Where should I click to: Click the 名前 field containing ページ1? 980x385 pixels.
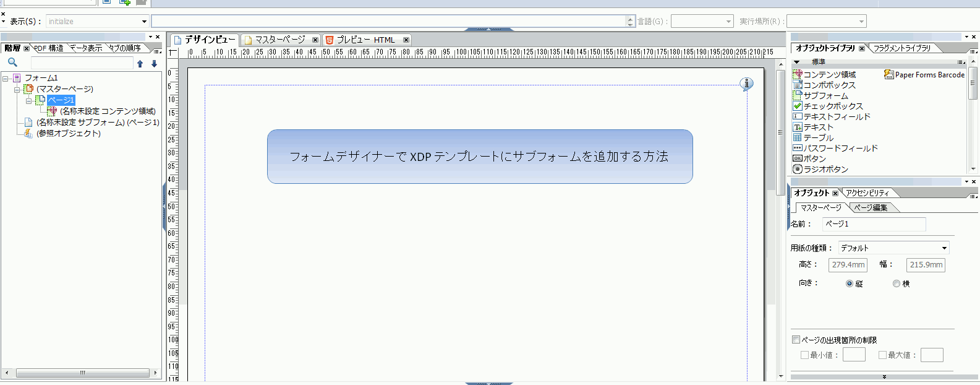[874, 224]
